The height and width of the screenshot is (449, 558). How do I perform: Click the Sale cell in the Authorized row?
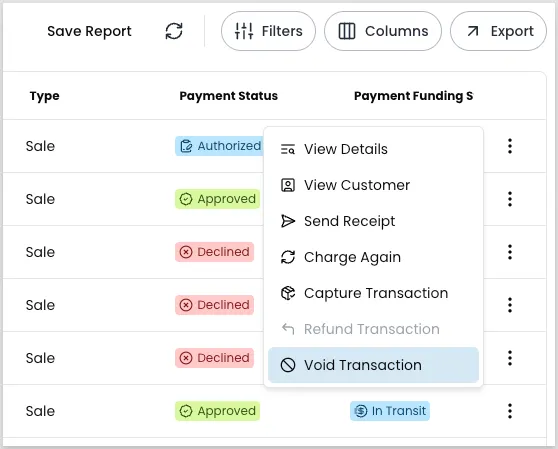(x=40, y=146)
